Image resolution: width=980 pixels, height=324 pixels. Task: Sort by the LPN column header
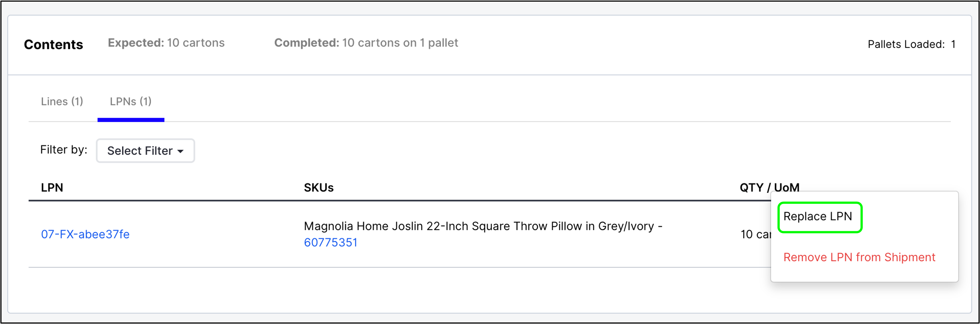click(52, 187)
